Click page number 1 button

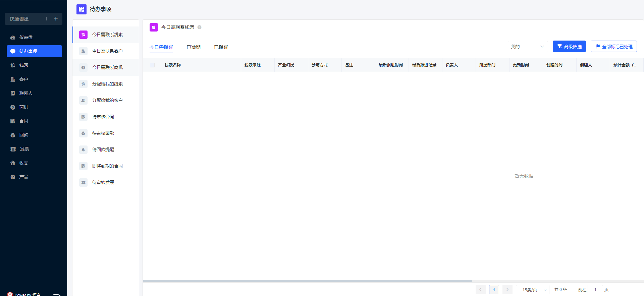tap(494, 290)
